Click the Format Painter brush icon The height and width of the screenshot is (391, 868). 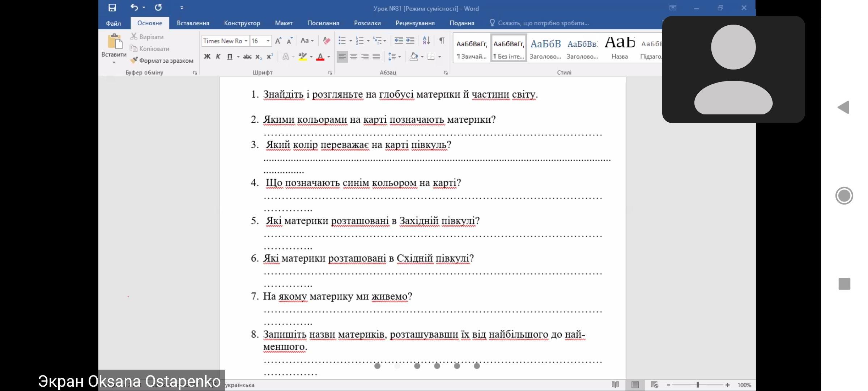click(x=134, y=60)
